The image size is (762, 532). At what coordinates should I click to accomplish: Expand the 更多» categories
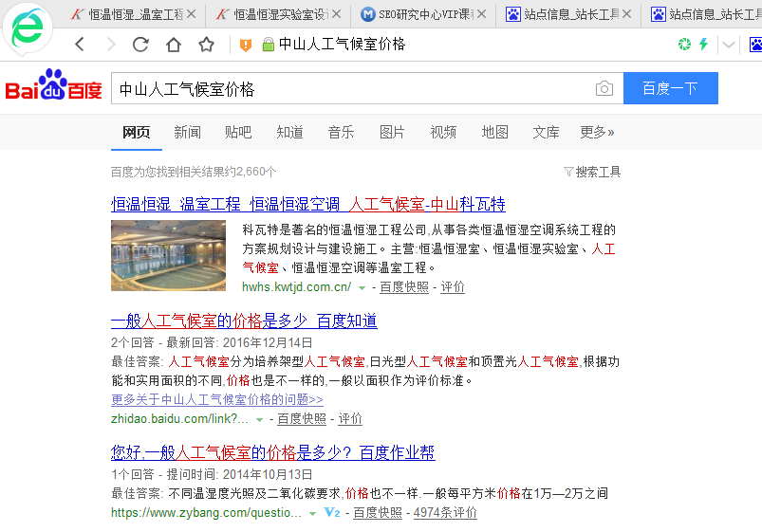pyautogui.click(x=597, y=132)
